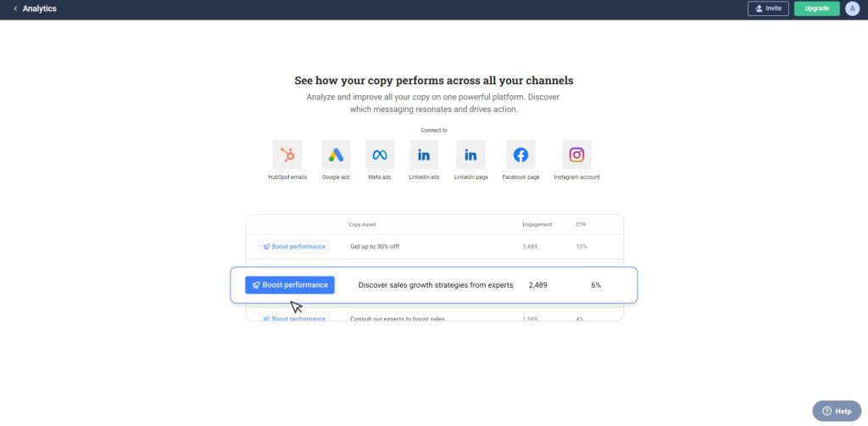
Task: Choose the LinkedIn ads icon
Action: click(424, 155)
